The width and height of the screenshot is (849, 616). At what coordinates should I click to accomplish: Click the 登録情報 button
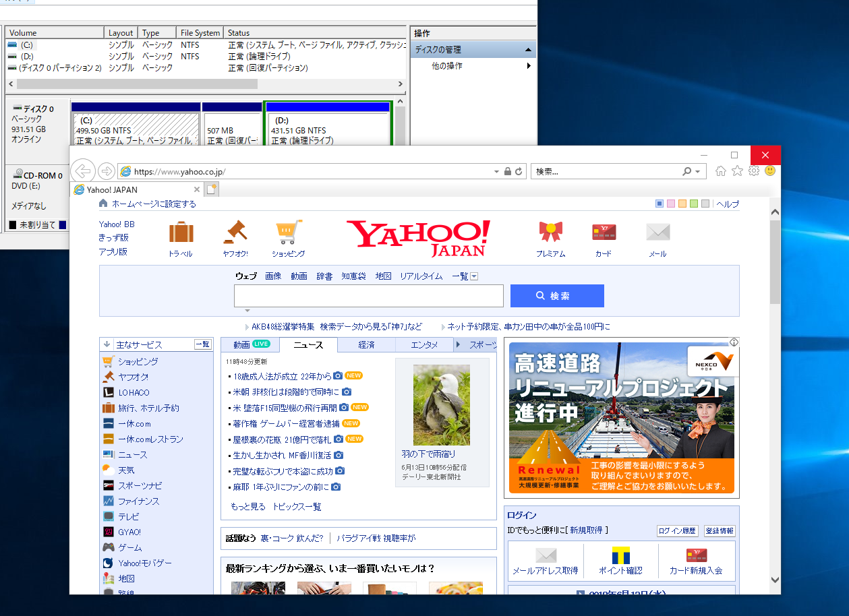[720, 531]
